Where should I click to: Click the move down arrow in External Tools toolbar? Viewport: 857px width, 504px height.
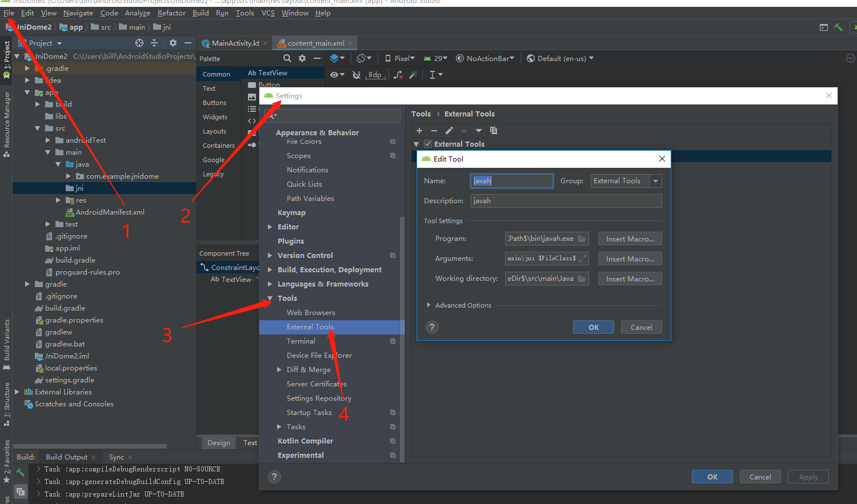tap(479, 131)
